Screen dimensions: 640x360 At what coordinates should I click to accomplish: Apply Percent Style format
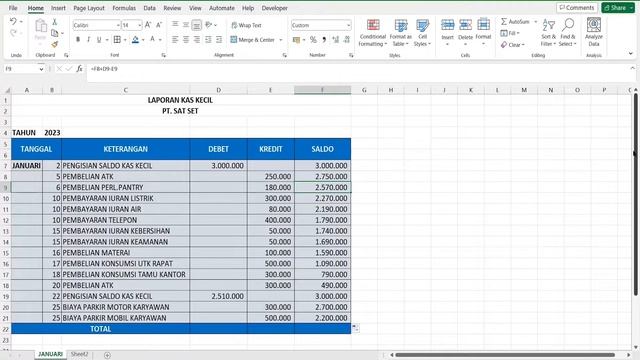click(x=313, y=40)
